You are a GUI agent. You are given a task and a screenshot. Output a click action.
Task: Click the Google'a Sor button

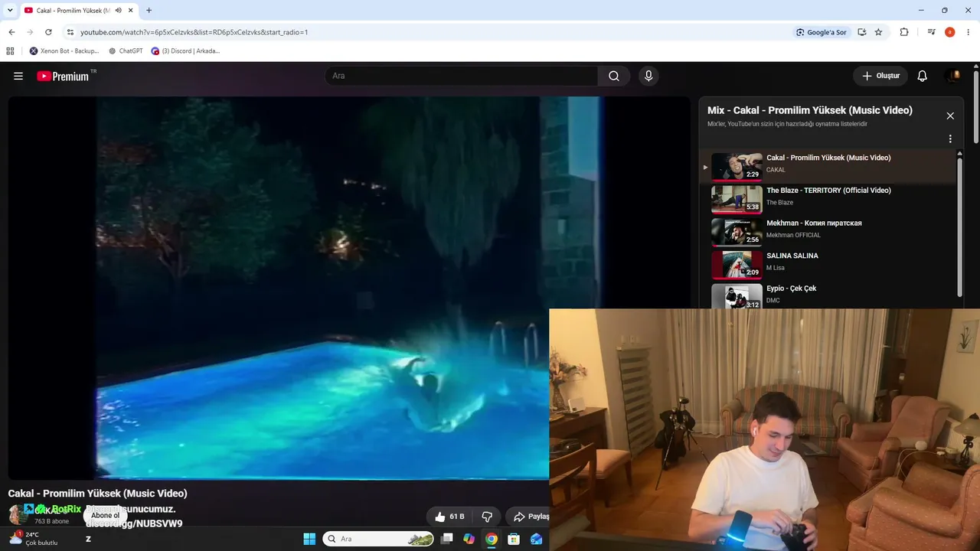point(821,32)
